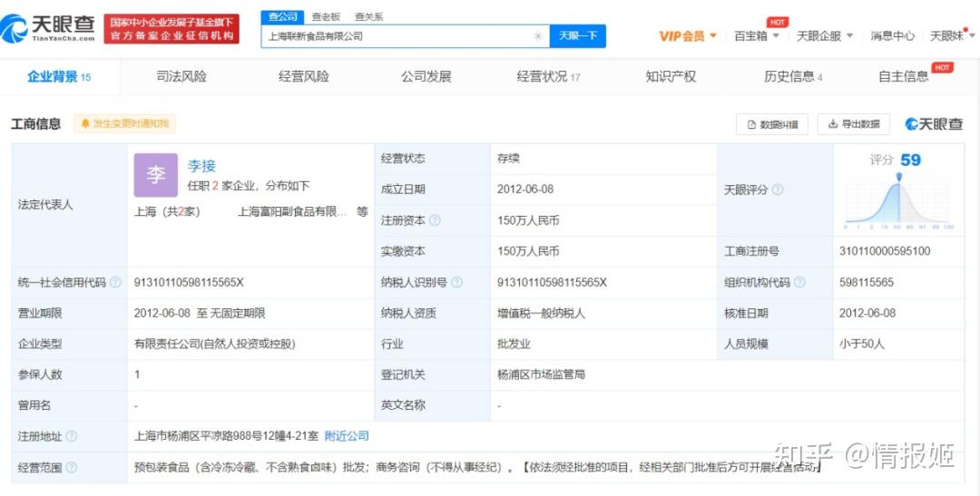This screenshot has width=980, height=496.
Task: Open the 自主信息 tab
Action: tap(904, 77)
